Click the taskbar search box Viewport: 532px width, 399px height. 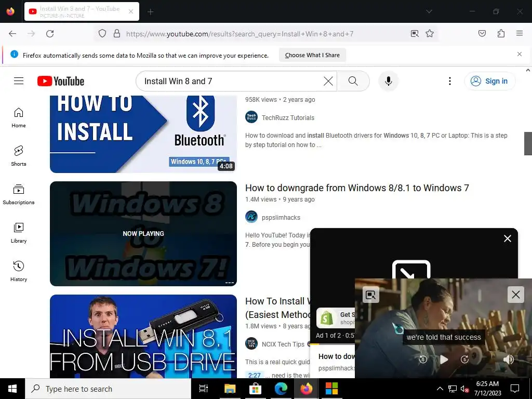point(108,389)
